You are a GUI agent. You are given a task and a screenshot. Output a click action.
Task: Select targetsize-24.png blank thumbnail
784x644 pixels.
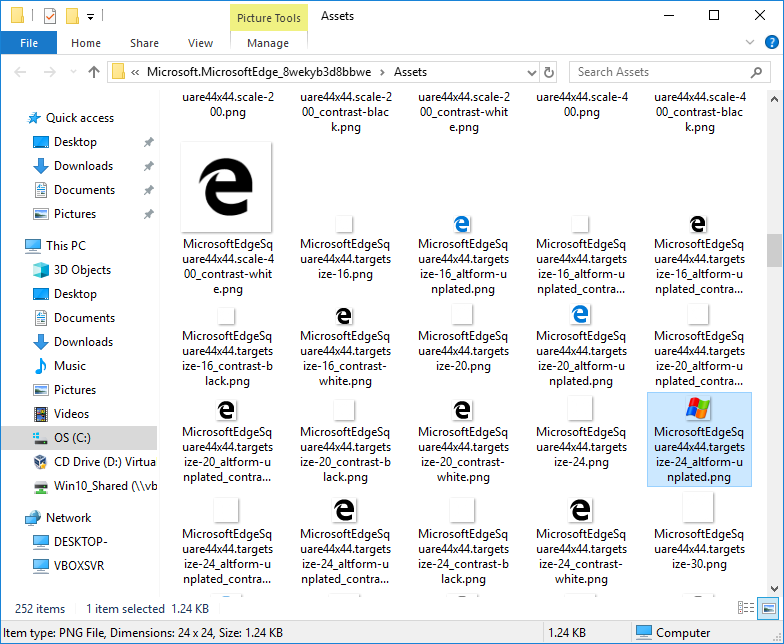click(580, 410)
